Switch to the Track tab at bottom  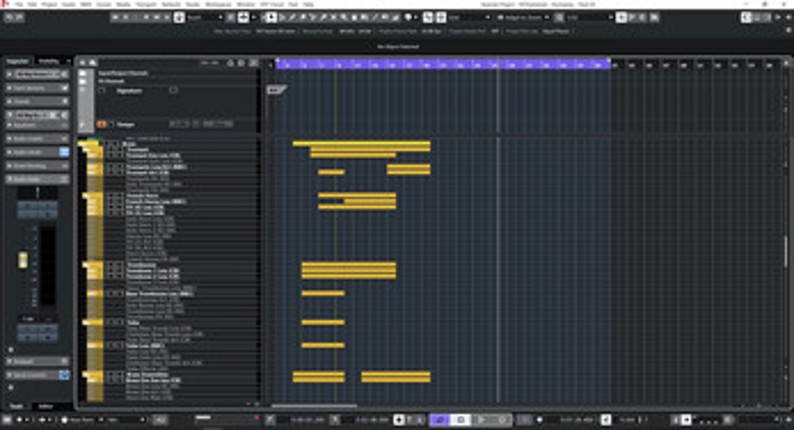(x=17, y=406)
